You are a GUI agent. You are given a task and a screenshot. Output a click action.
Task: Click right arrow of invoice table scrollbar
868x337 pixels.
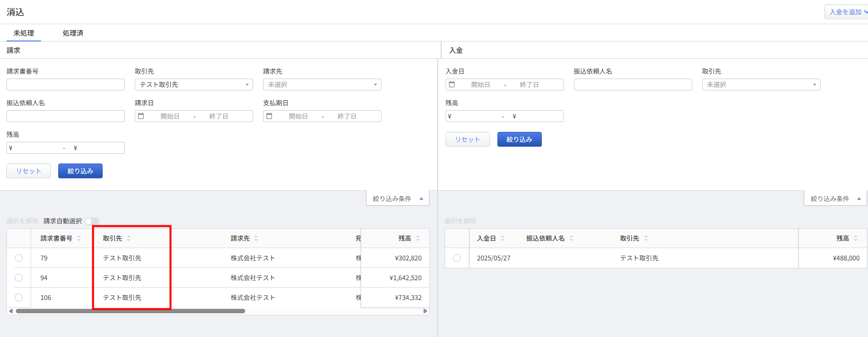pos(425,311)
